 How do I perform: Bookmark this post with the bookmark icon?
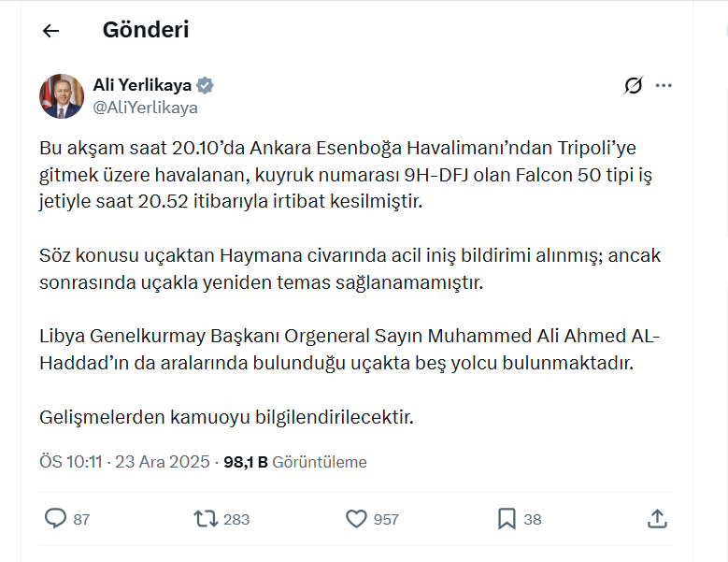[x=507, y=518]
